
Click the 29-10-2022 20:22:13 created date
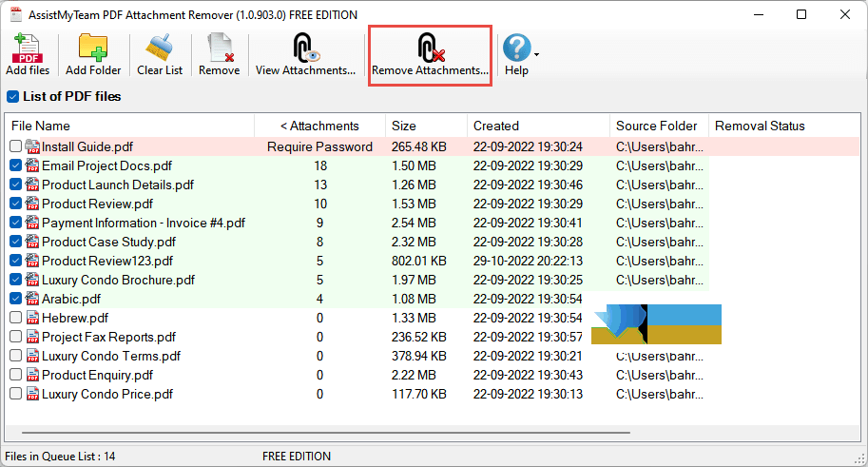pyautogui.click(x=528, y=261)
